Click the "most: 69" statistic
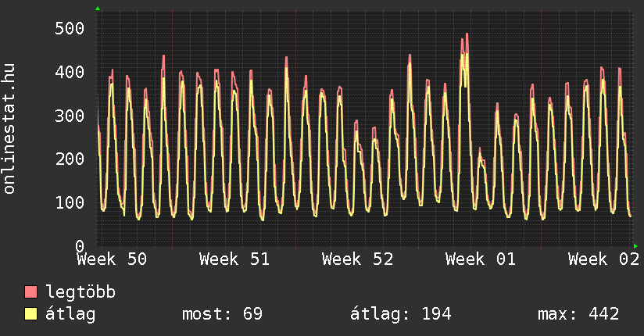Screen dimensions: 644x336 222,314
